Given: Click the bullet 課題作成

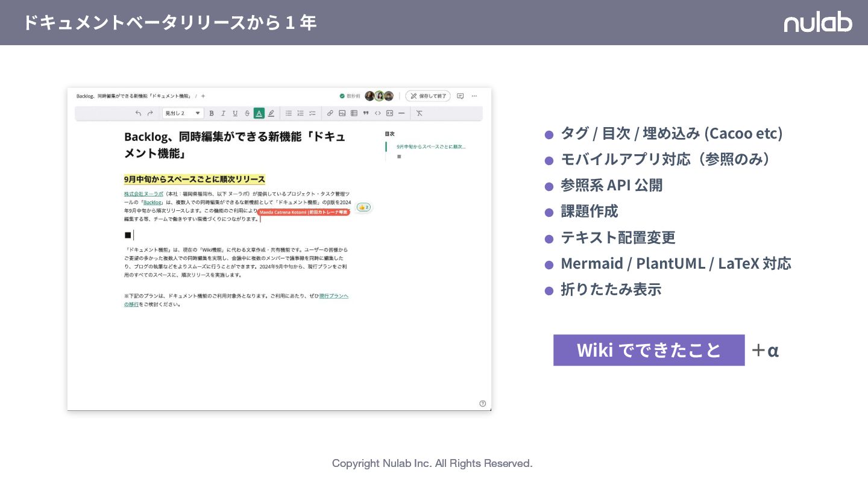Looking at the screenshot, I should [590, 211].
